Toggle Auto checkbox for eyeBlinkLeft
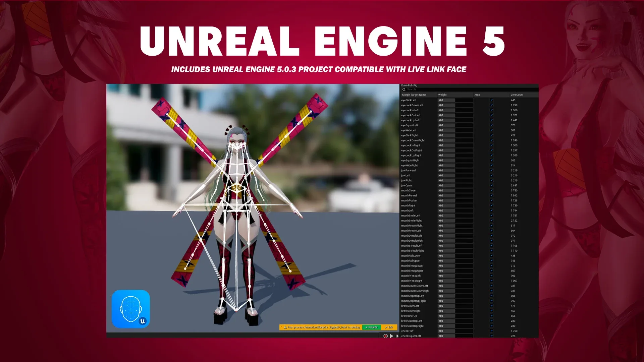644x362 pixels. [x=491, y=100]
